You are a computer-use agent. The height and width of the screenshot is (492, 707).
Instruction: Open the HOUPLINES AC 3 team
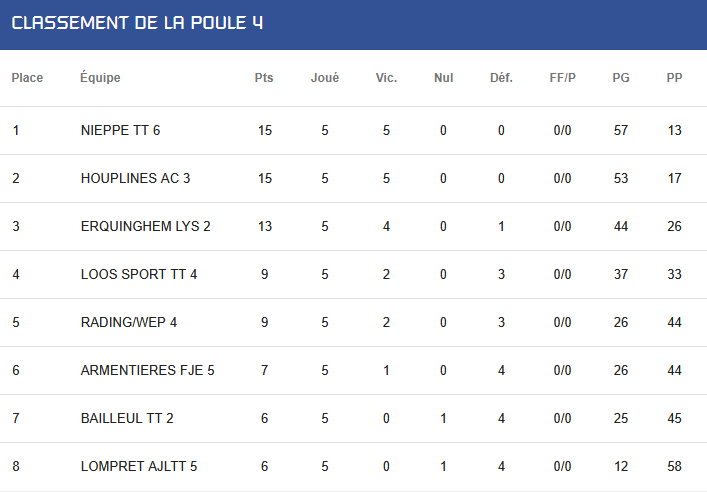pyautogui.click(x=135, y=178)
